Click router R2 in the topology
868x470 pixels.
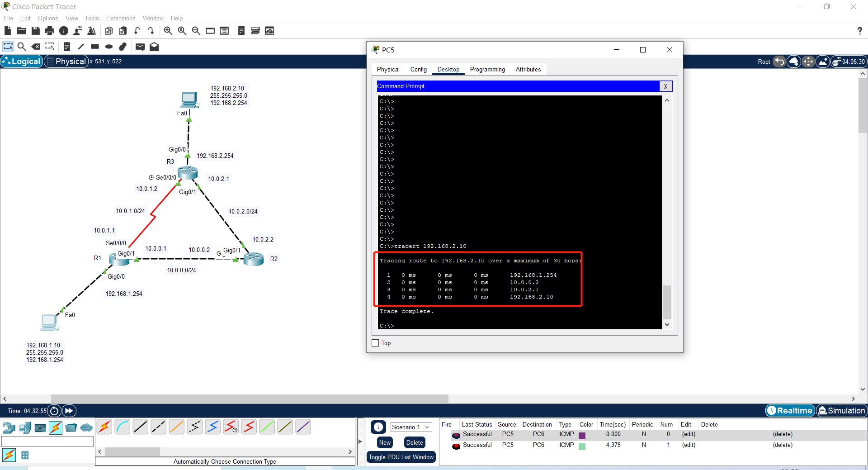click(254, 259)
